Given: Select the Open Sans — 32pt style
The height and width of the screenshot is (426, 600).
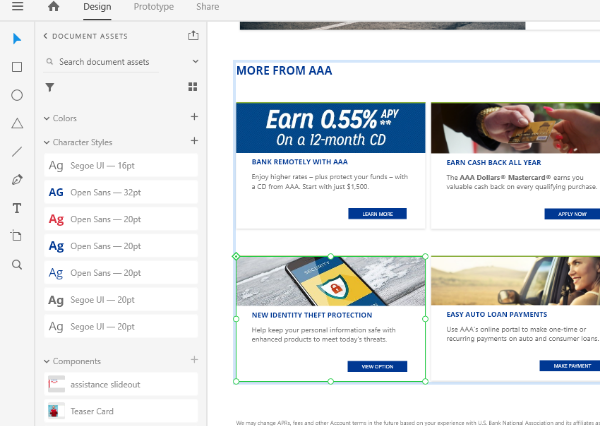Looking at the screenshot, I should point(121,193).
